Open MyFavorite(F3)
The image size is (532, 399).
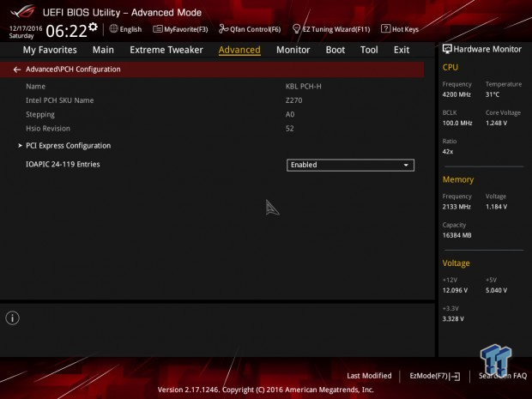(x=186, y=29)
